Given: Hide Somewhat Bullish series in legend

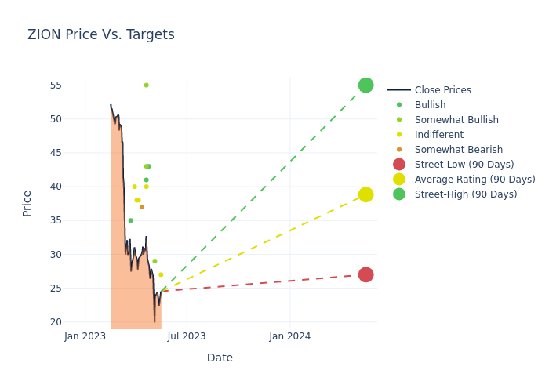Looking at the screenshot, I should tap(445, 120).
